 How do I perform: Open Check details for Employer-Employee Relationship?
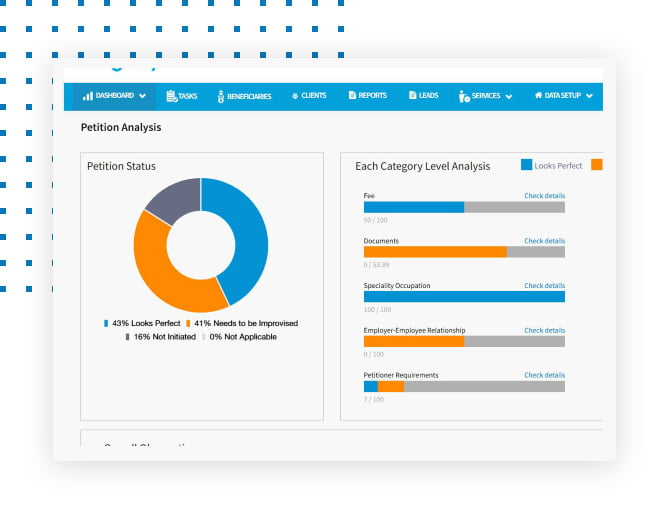[544, 330]
